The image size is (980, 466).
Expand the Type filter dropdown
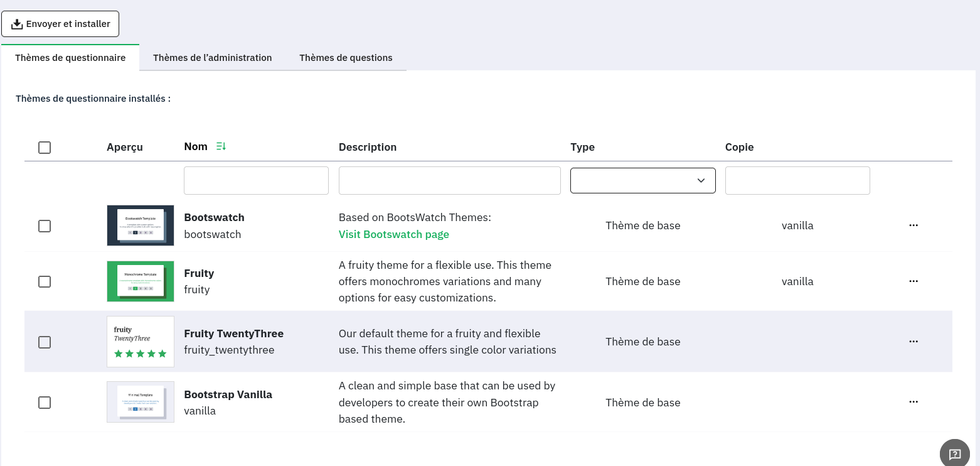(642, 180)
